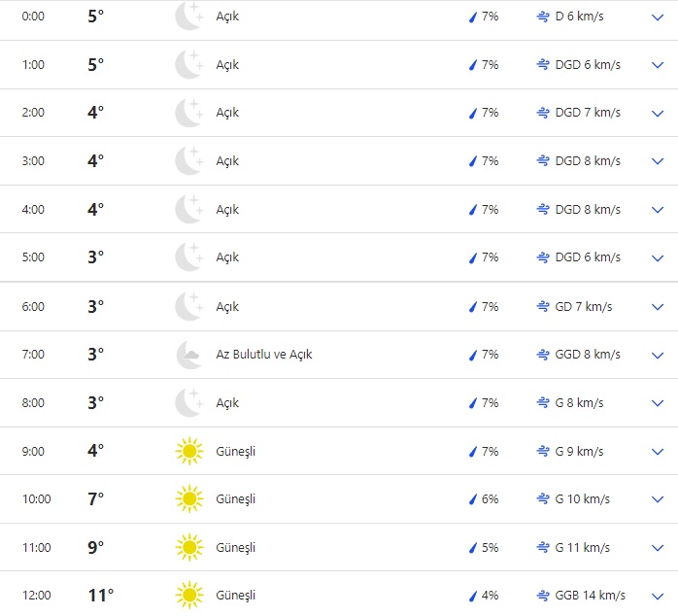Screen dimensions: 678x616
Task: Open the 12:00 row details chevron
Action: click(x=658, y=595)
